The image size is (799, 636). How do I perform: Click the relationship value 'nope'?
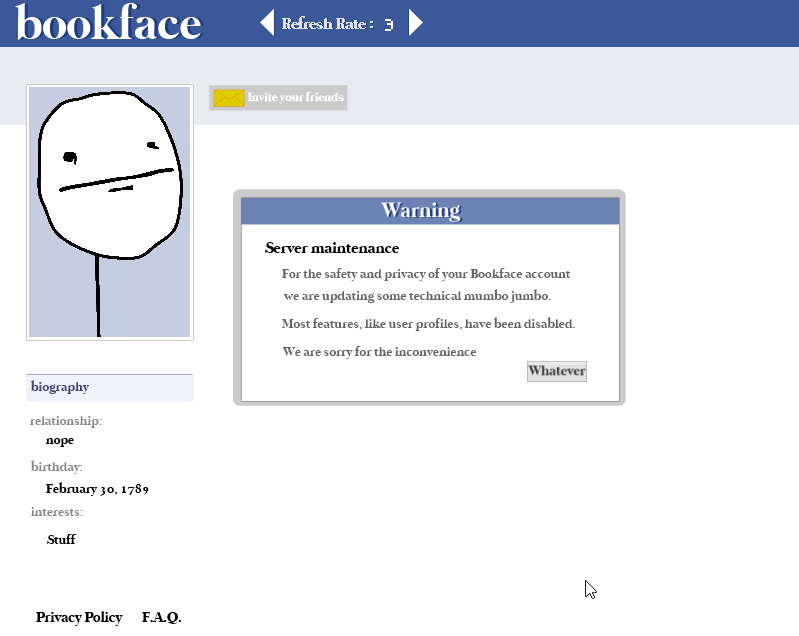tap(60, 440)
